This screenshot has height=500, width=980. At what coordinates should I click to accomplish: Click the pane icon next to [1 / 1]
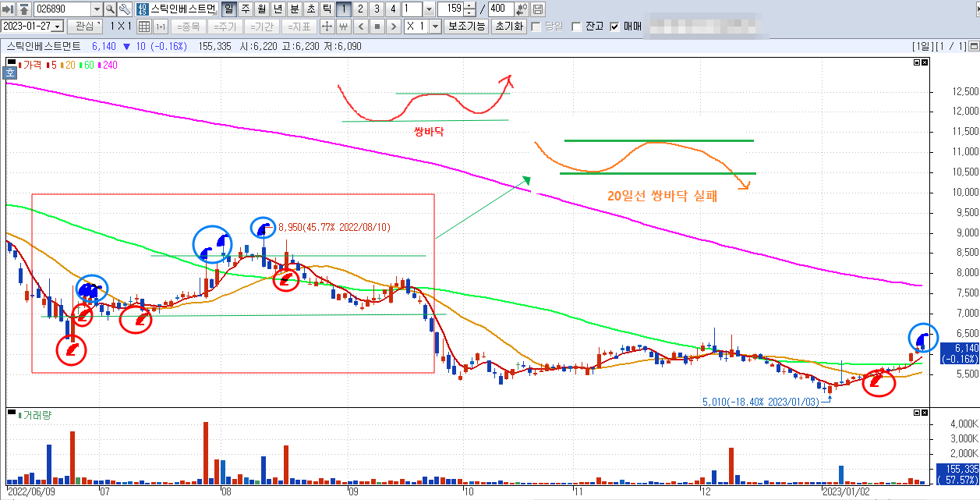(x=975, y=46)
